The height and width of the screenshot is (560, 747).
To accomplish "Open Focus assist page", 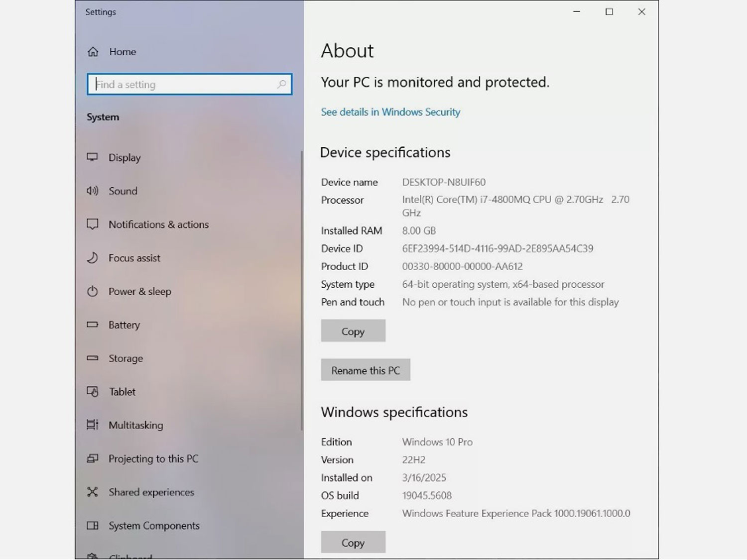I will pyautogui.click(x=134, y=258).
